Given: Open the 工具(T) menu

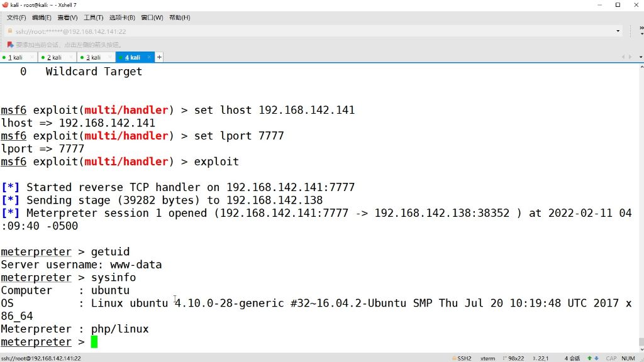Looking at the screenshot, I should [93, 18].
